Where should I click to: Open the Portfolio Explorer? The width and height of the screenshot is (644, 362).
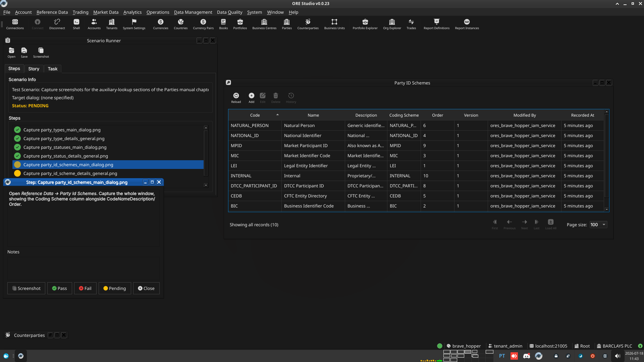pyautogui.click(x=365, y=24)
